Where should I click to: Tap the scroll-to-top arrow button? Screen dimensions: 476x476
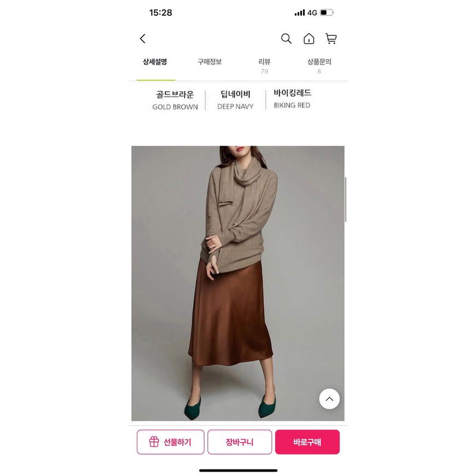(329, 399)
